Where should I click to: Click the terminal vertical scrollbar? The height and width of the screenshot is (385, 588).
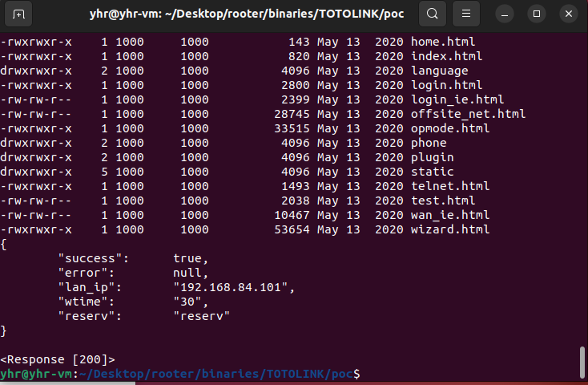[582, 363]
